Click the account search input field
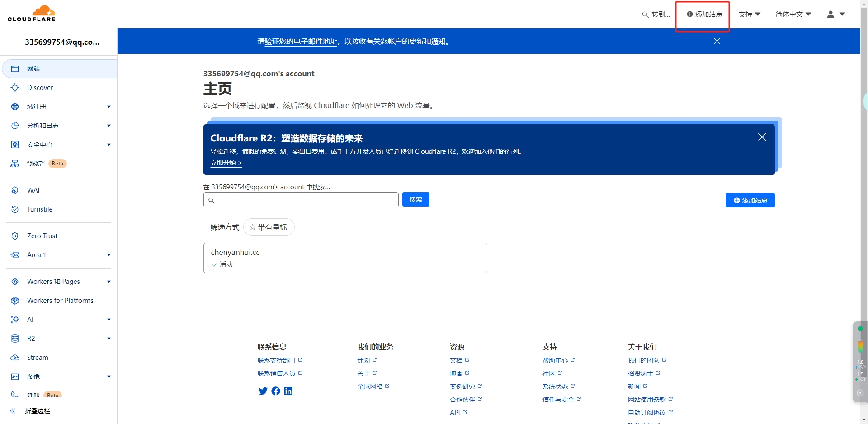868x424 pixels. tap(301, 200)
